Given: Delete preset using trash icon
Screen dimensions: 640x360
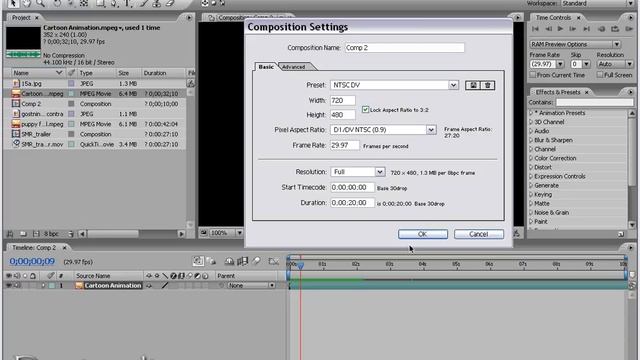Looking at the screenshot, I should [487, 85].
